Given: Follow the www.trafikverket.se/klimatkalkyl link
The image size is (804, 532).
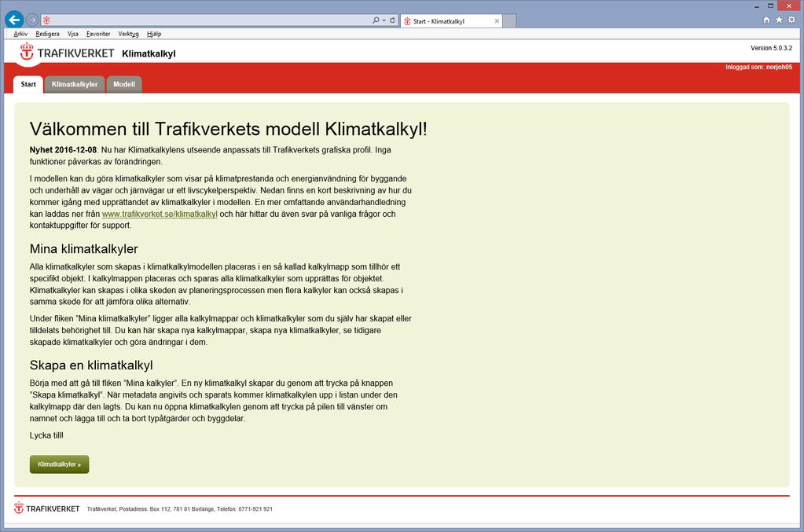Looking at the screenshot, I should click(160, 214).
